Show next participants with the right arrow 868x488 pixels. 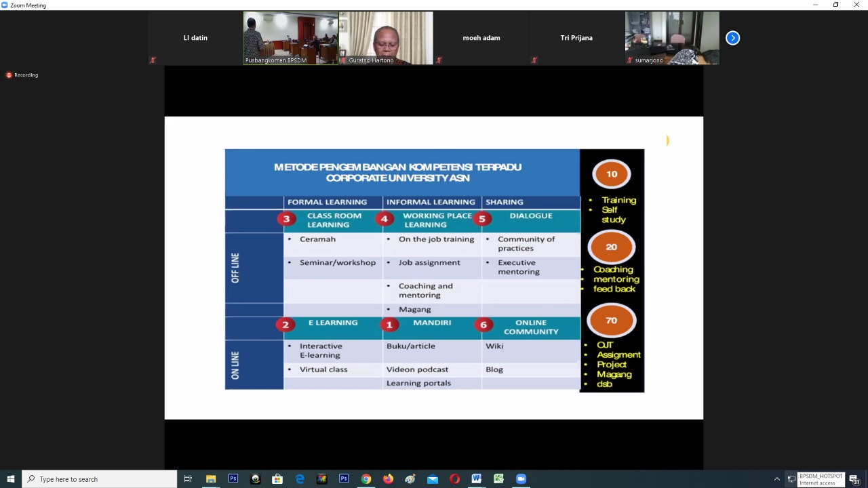click(732, 38)
